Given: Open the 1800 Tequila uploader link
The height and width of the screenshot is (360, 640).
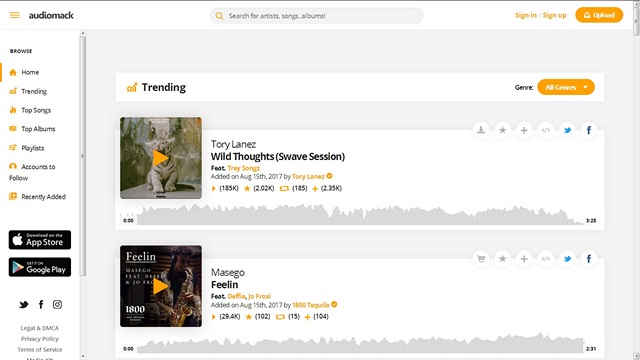Looking at the screenshot, I should tap(311, 305).
